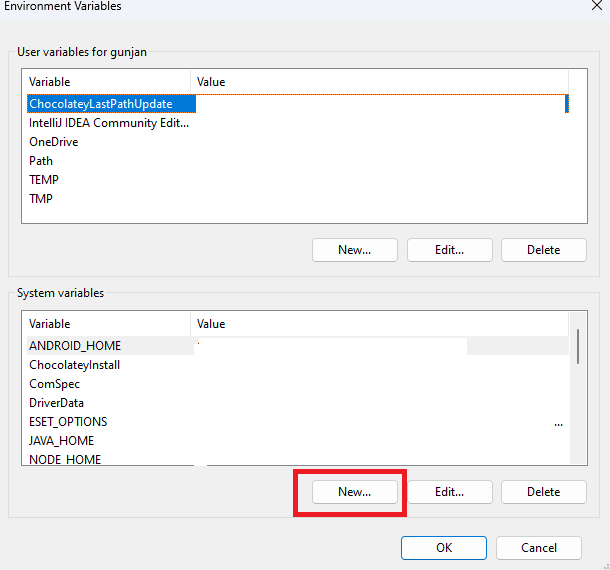Dismiss dialog with the Cancel button
610x570 pixels.
(x=539, y=548)
